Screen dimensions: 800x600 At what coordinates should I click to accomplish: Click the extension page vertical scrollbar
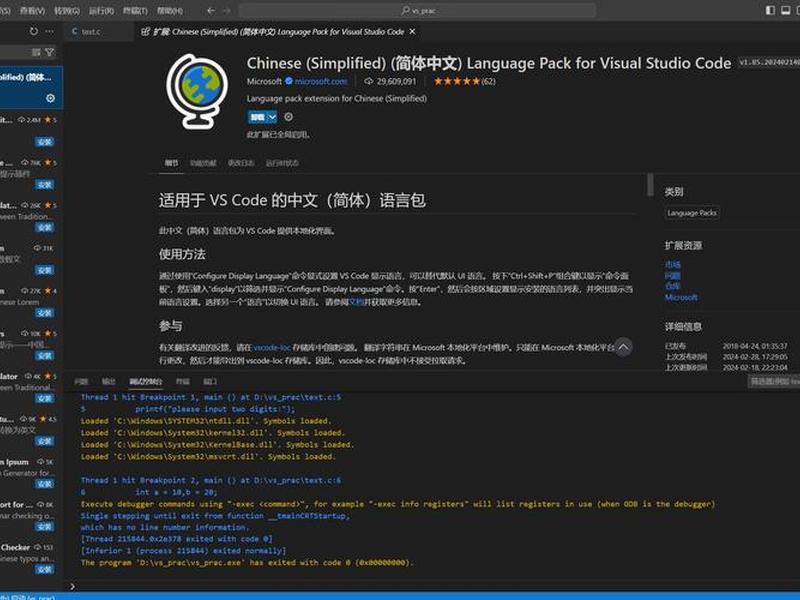(650, 184)
